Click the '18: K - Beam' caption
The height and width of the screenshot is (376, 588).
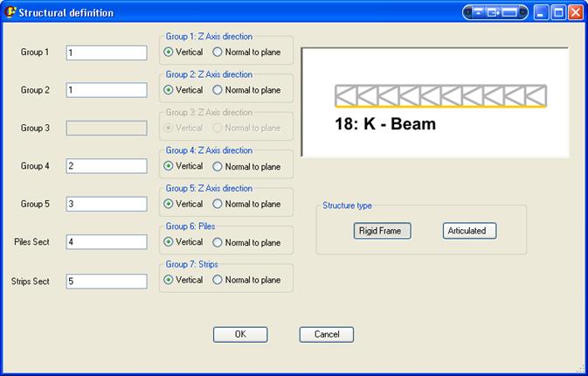coord(385,124)
